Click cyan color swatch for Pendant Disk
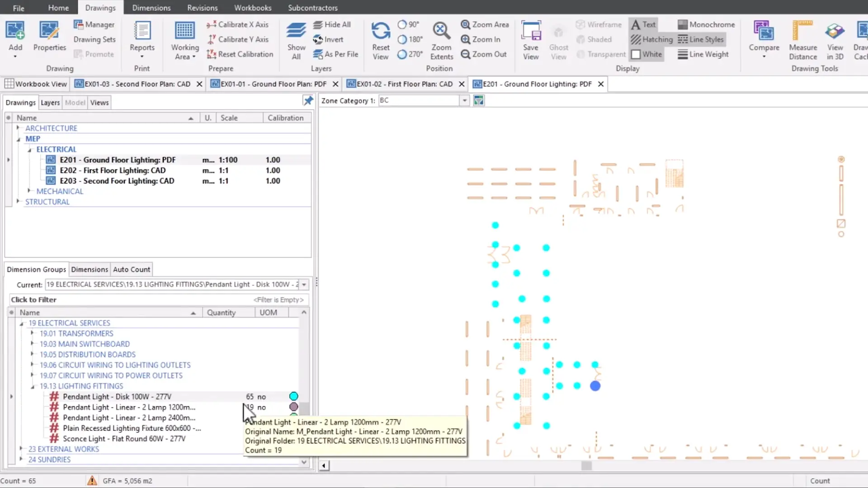Image resolution: width=868 pixels, height=488 pixels. (293, 396)
